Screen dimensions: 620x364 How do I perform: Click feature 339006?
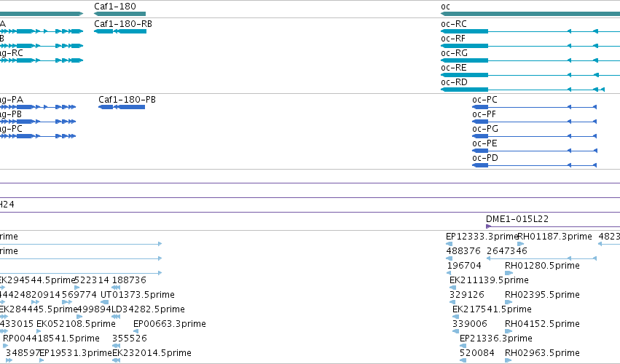[x=469, y=324]
